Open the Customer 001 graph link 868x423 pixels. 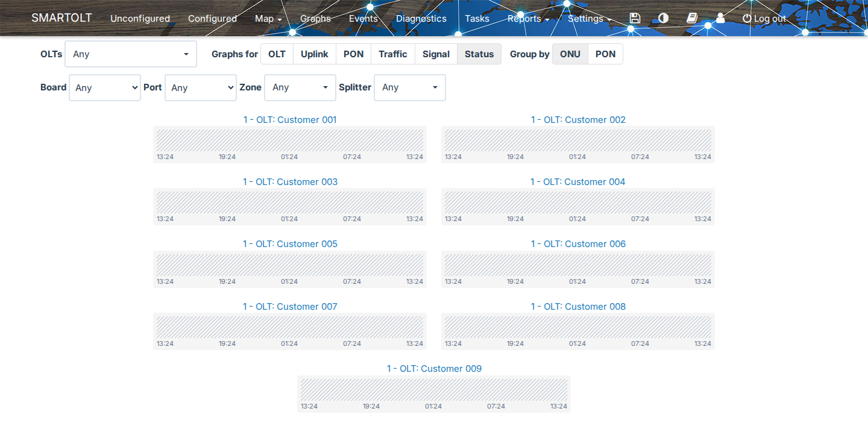(290, 120)
